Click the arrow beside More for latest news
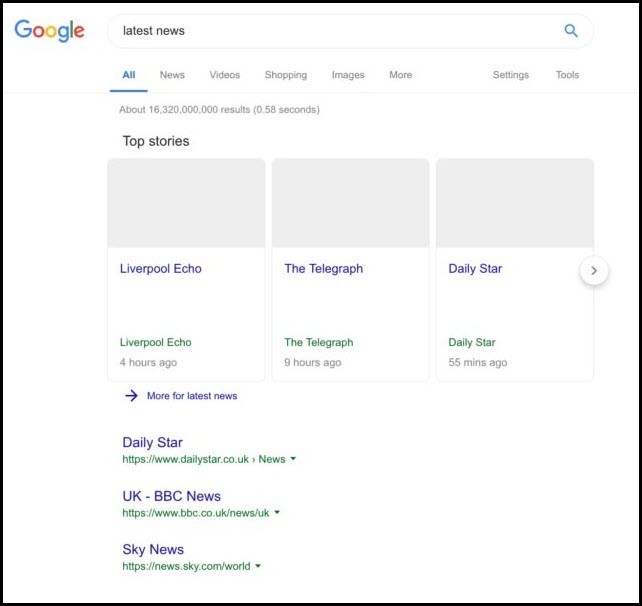Viewport: 642px width, 606px height. click(x=131, y=396)
